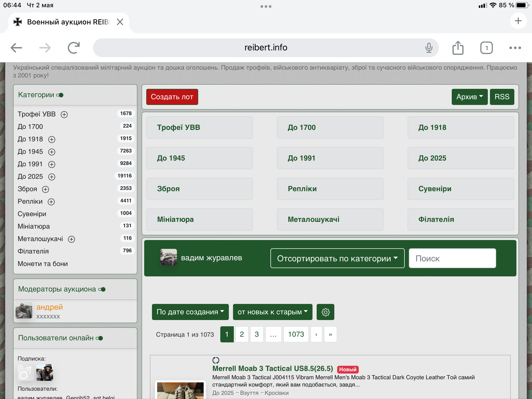Tap the browser reload icon
The height and width of the screenshot is (399, 532).
74,48
